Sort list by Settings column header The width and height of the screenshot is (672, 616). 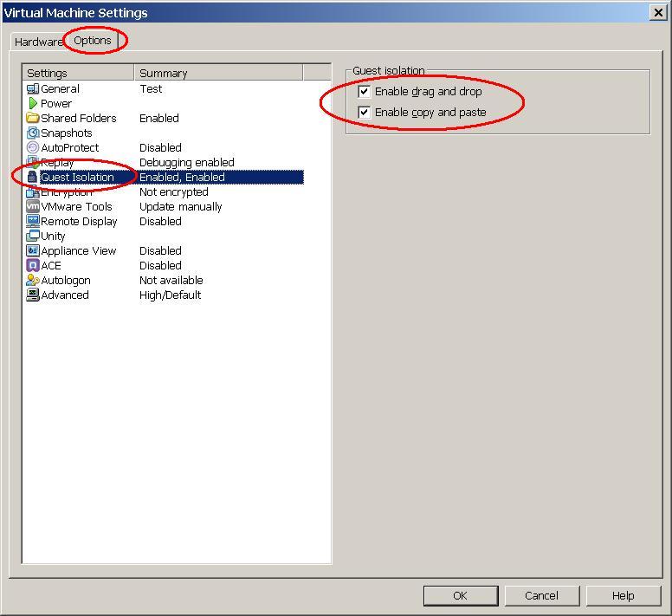coord(78,73)
